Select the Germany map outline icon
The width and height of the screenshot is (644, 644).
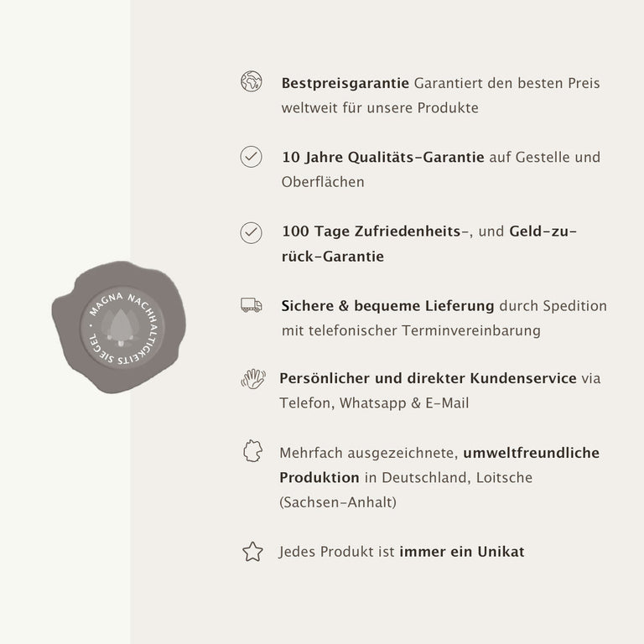[x=252, y=453]
